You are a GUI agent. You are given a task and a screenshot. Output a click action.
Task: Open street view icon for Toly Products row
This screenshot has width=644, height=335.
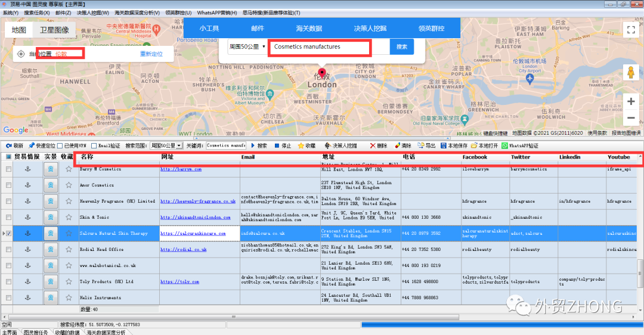pos(51,281)
